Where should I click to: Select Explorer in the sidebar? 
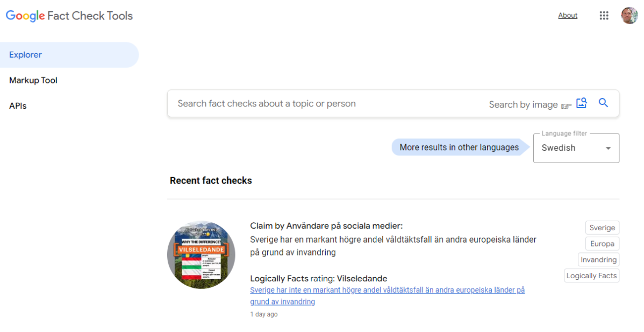[26, 55]
